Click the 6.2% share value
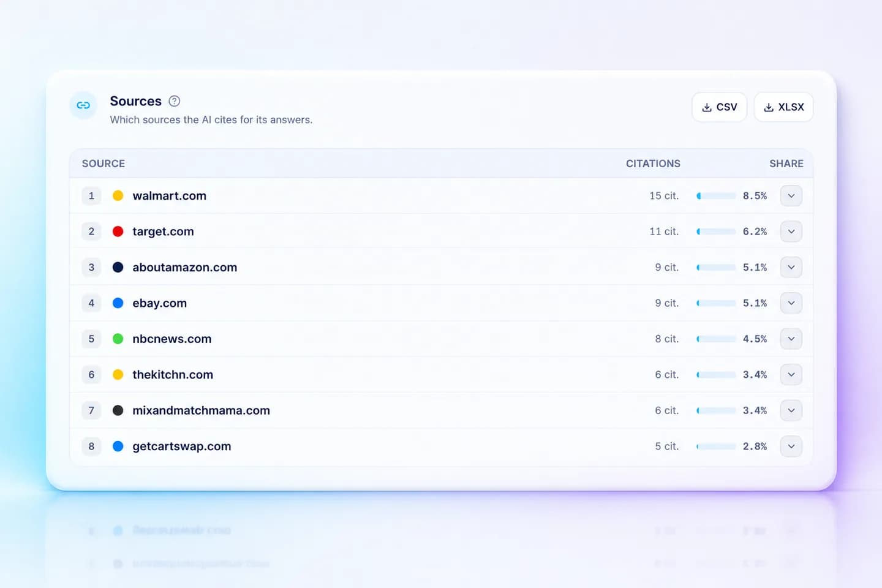882x588 pixels. tap(755, 232)
